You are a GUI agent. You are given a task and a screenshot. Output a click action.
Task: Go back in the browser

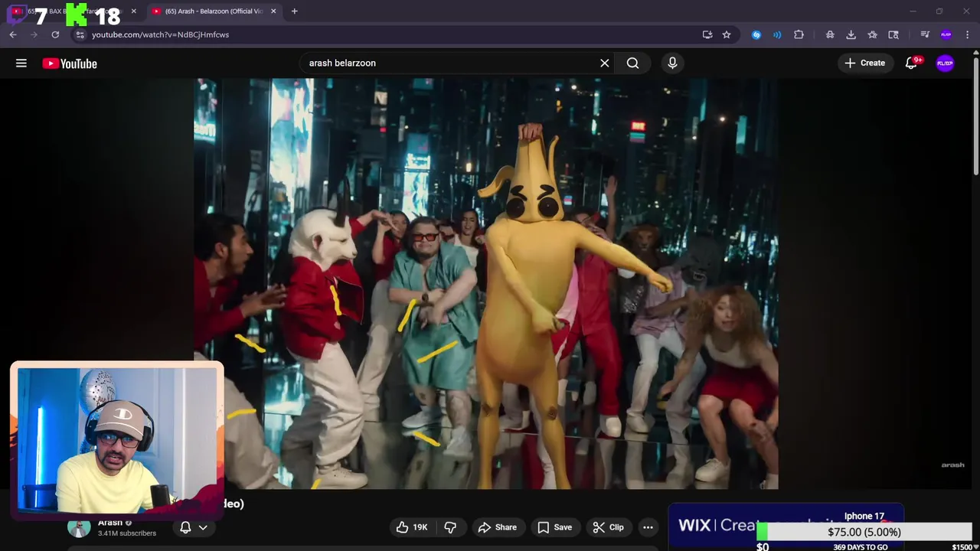[13, 34]
